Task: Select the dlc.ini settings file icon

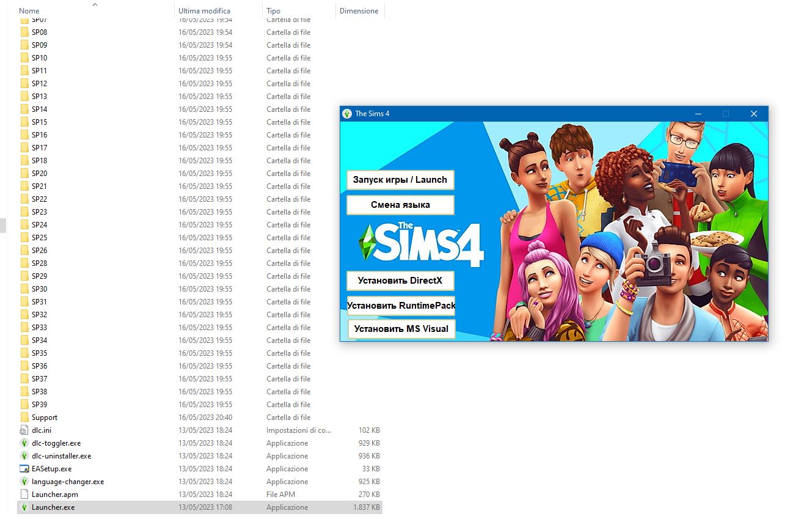Action: [x=24, y=430]
